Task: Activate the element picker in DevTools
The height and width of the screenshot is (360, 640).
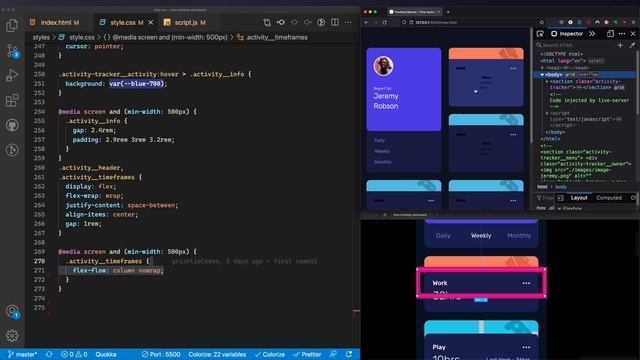Action: [540, 34]
